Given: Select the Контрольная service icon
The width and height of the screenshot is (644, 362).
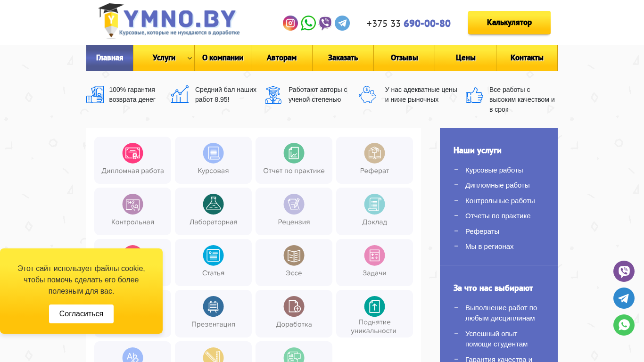Looking at the screenshot, I should coord(133,204).
